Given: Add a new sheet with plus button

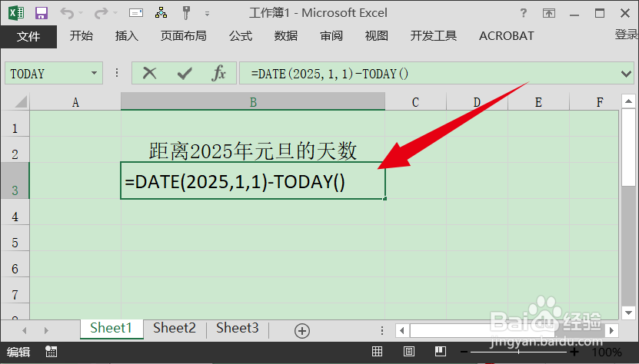Looking at the screenshot, I should tap(302, 331).
